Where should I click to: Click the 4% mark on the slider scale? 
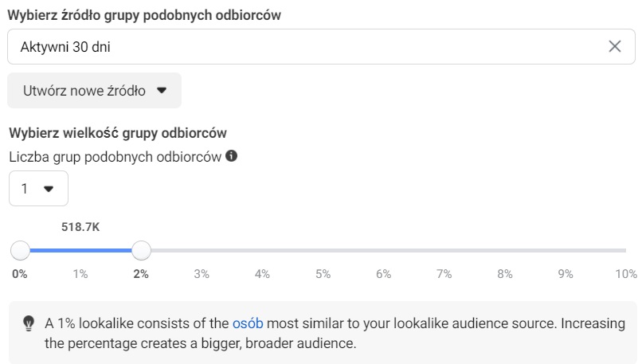tap(262, 274)
